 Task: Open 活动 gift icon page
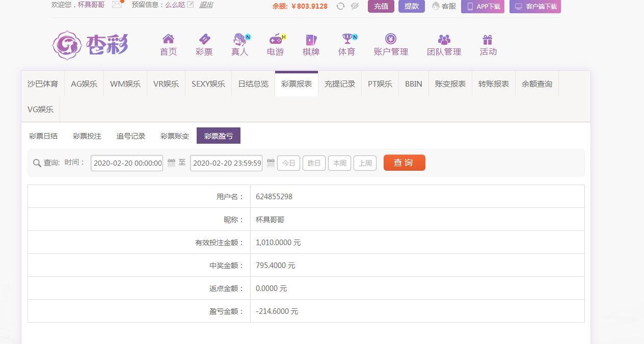pos(488,39)
